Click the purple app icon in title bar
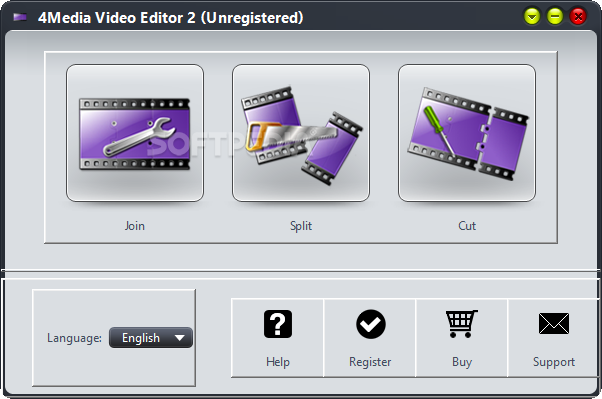The width and height of the screenshot is (602, 399). click(x=20, y=17)
